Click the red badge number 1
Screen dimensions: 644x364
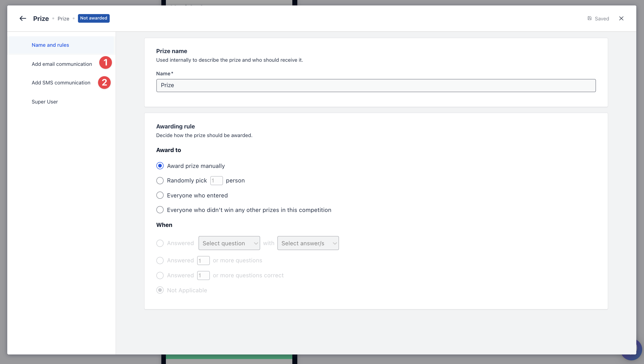(106, 63)
